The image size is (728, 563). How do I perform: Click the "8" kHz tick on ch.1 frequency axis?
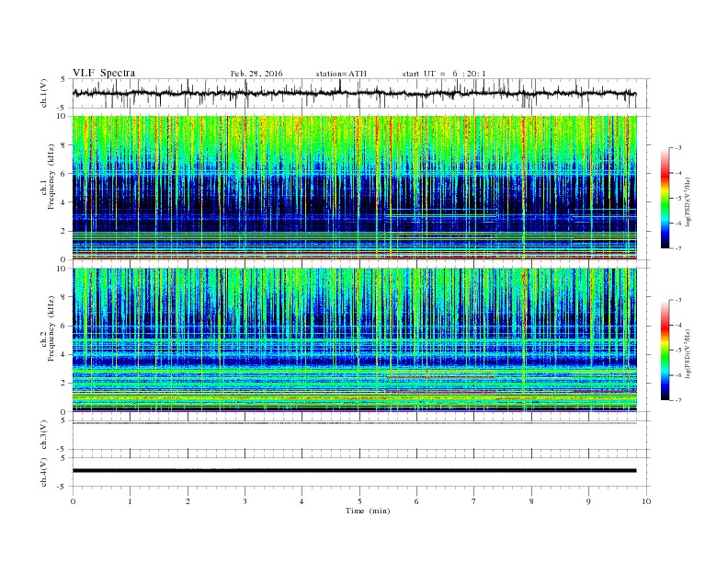point(63,145)
